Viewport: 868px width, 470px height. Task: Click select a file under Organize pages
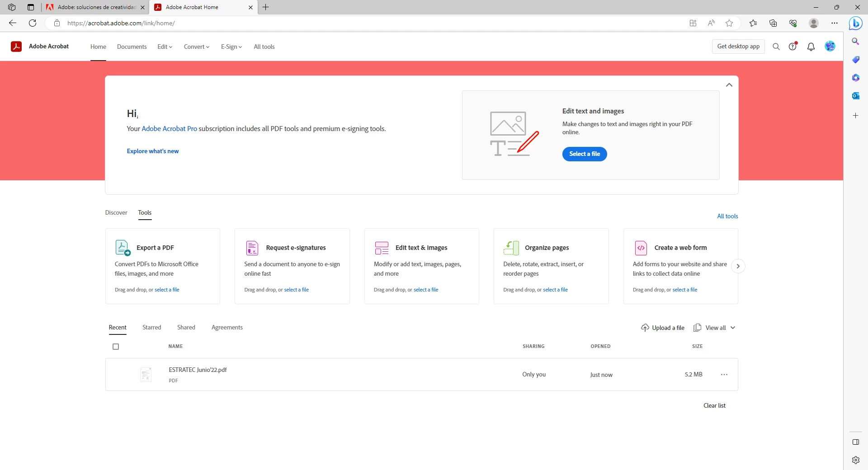click(x=555, y=290)
